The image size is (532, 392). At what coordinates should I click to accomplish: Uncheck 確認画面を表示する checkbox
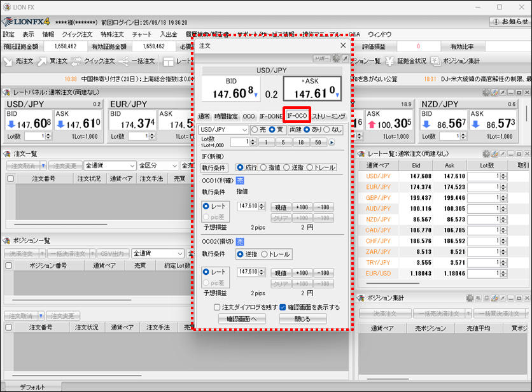coord(283,307)
